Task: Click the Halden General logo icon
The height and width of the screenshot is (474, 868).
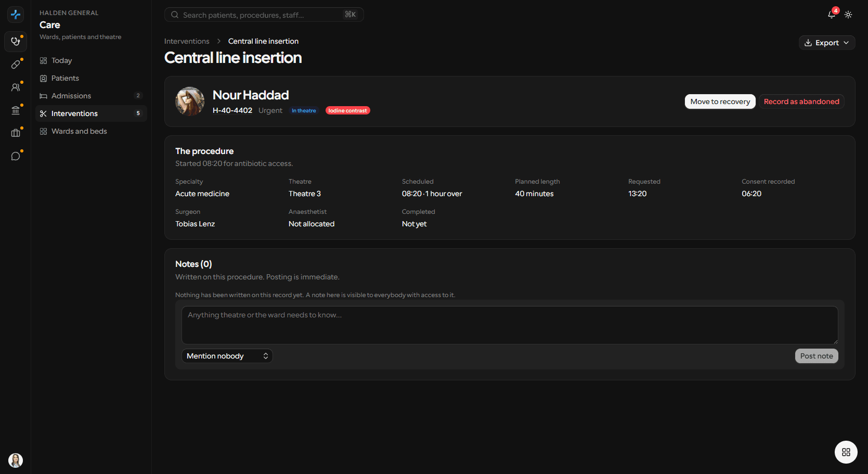Action: (x=16, y=15)
